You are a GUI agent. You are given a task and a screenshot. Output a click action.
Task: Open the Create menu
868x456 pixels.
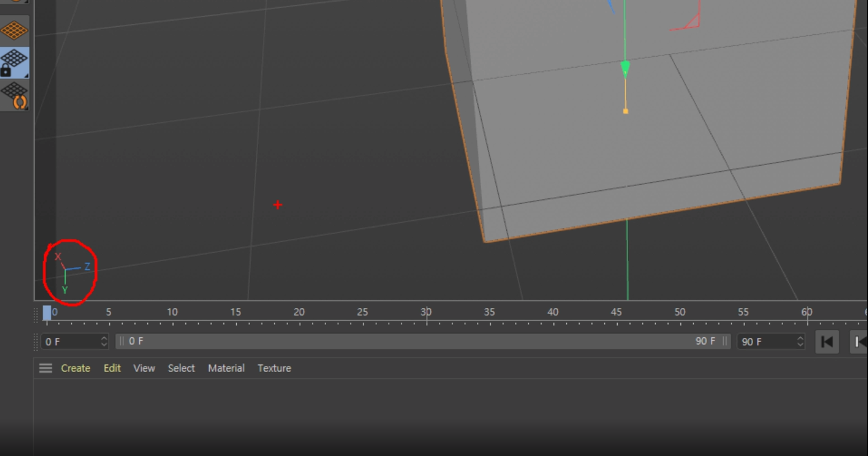tap(75, 368)
